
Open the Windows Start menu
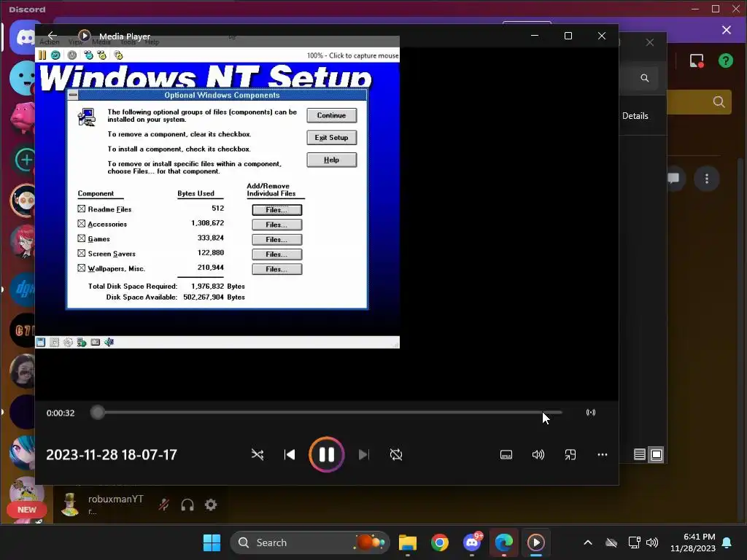point(212,542)
